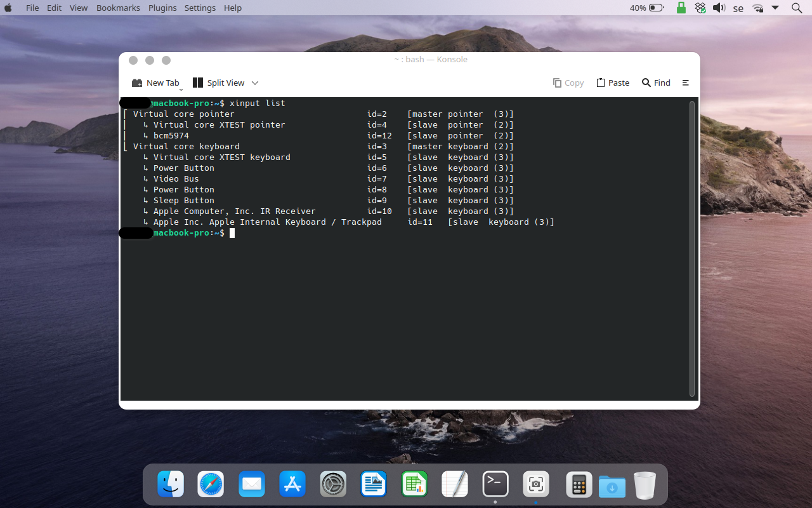Open a new tab in Konsole
The width and height of the screenshot is (812, 508).
(155, 83)
